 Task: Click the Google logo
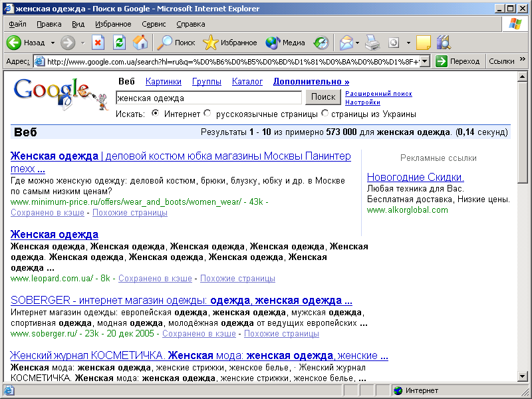click(61, 94)
